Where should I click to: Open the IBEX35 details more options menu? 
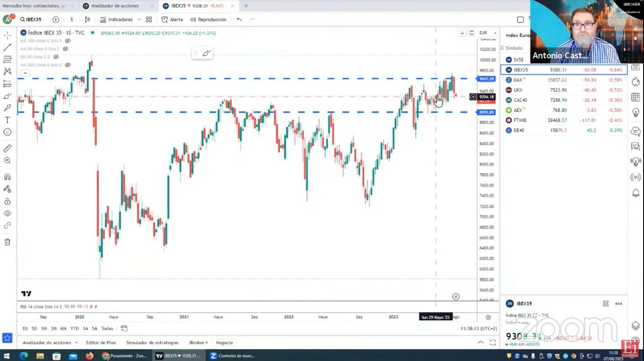click(619, 303)
